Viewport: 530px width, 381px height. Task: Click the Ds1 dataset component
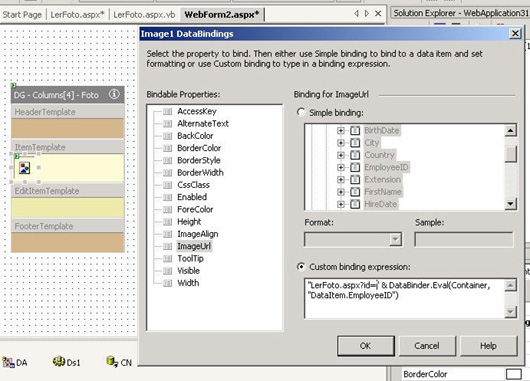click(67, 362)
